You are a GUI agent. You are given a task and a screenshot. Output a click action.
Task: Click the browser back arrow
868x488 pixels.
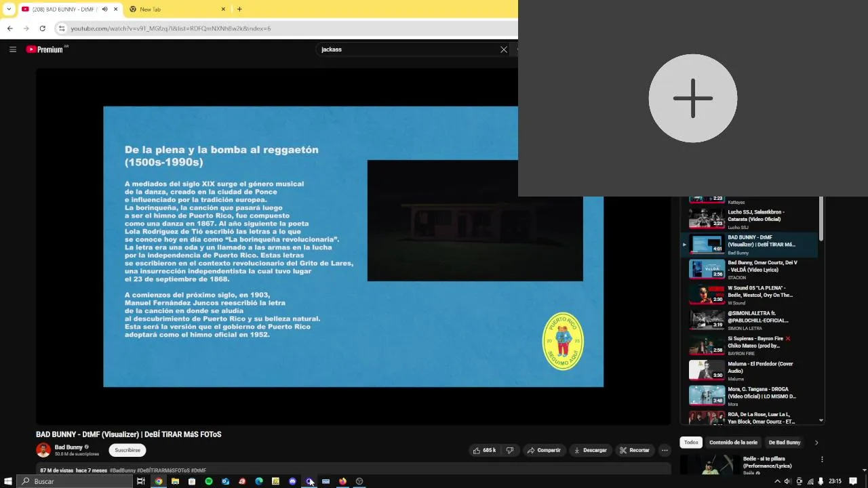pos(9,28)
